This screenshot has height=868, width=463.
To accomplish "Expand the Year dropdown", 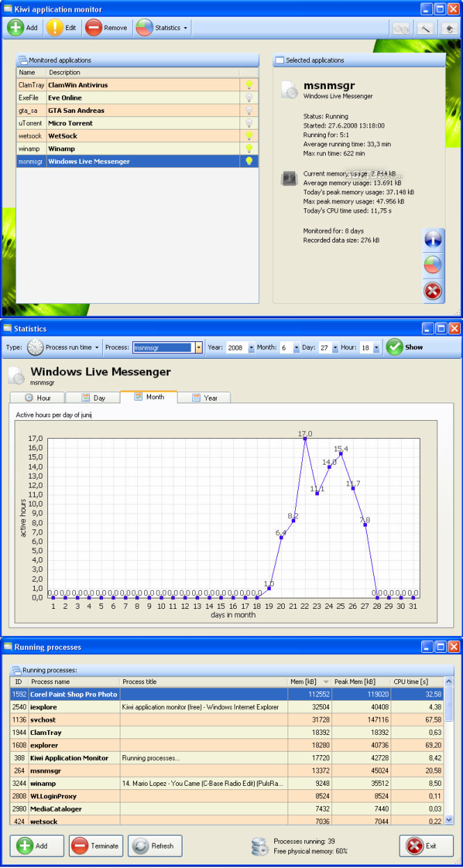I will pyautogui.click(x=251, y=347).
